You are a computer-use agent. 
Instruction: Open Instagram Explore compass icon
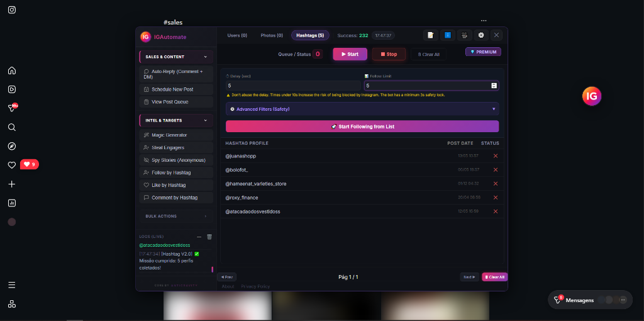[x=12, y=146]
